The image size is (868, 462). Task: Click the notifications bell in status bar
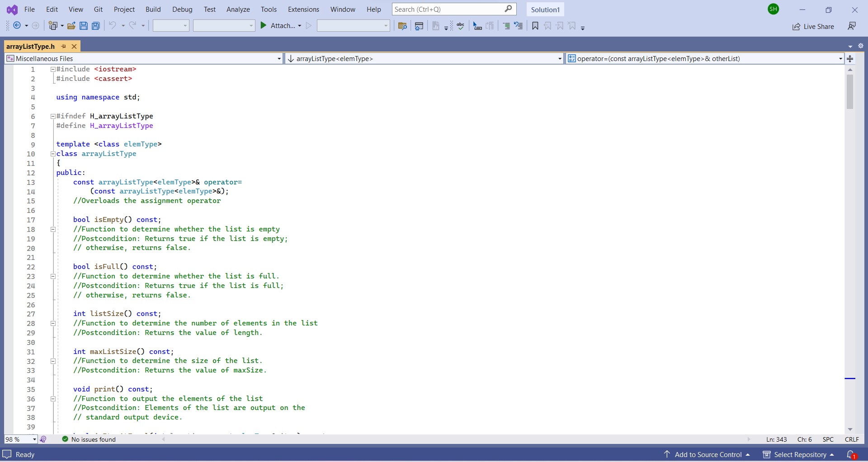(851, 454)
